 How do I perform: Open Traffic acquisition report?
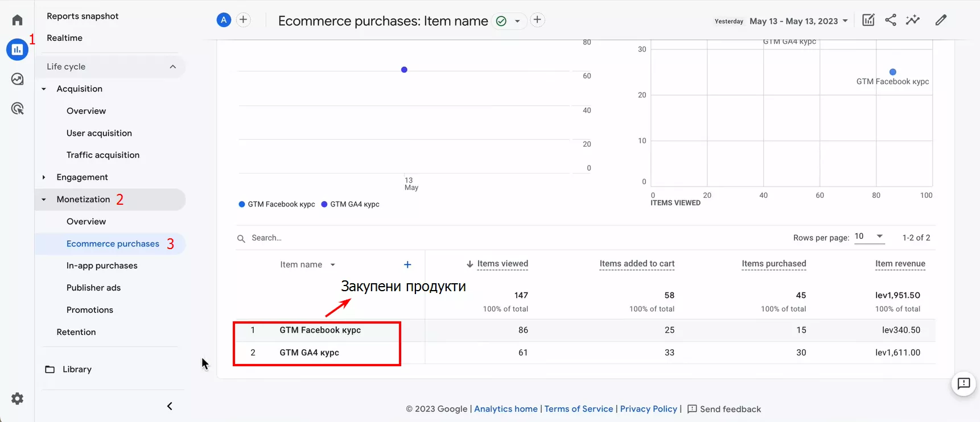tap(103, 155)
